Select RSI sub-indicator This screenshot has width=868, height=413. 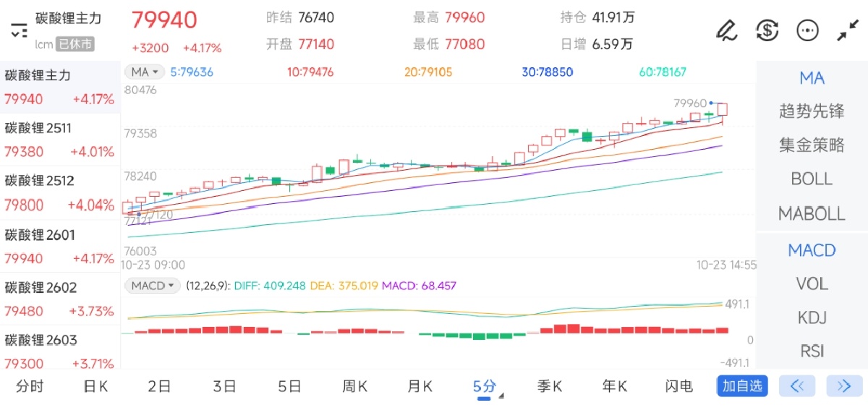click(x=812, y=351)
